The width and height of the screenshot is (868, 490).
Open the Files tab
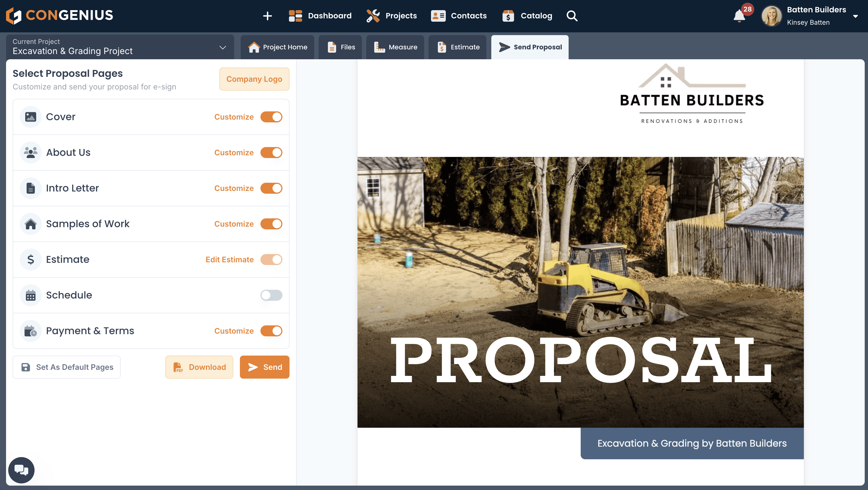[x=340, y=47]
